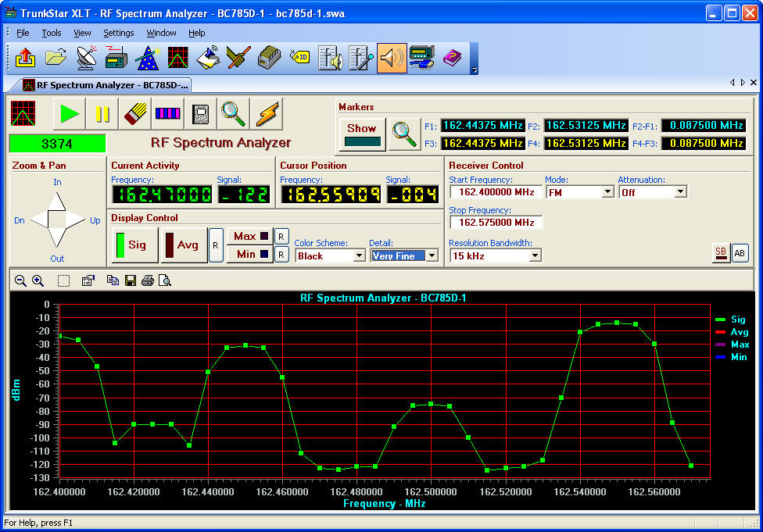Open the View menu

click(82, 33)
